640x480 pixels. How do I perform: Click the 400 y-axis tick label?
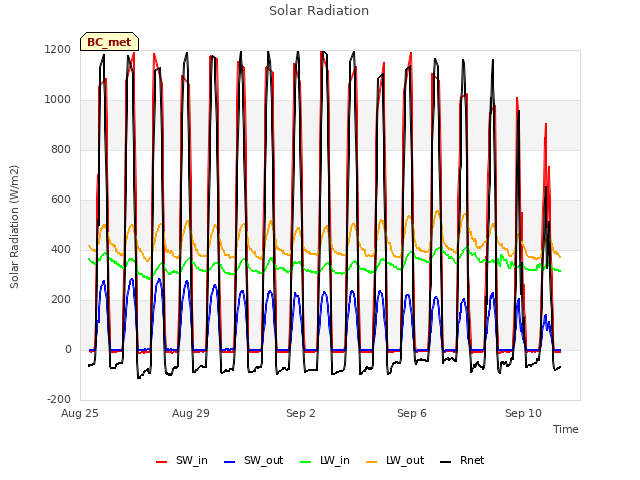(x=61, y=249)
